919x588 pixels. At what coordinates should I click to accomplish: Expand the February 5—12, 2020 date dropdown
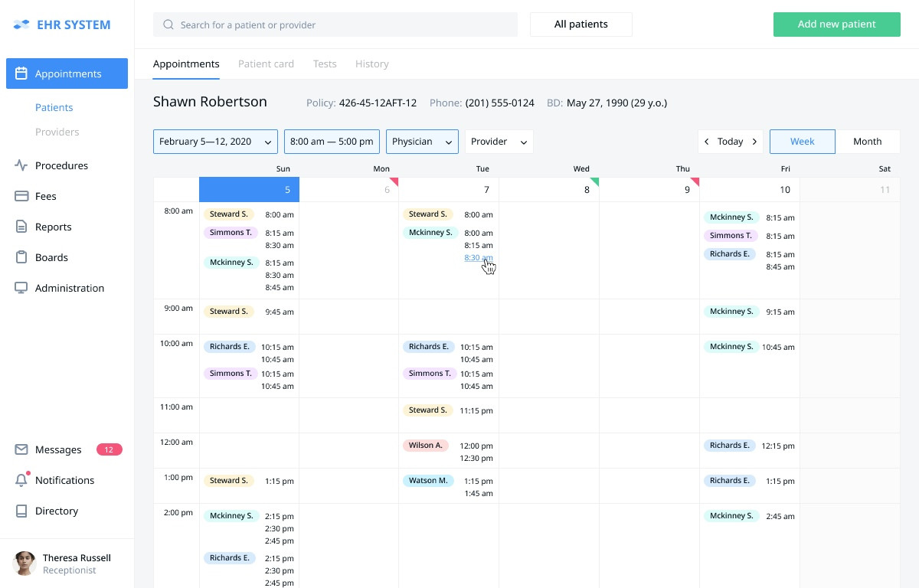point(215,142)
